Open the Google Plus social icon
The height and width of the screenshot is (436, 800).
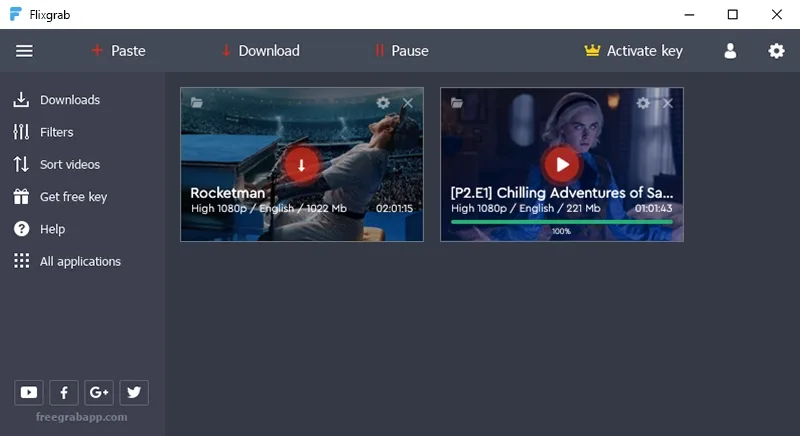point(99,393)
